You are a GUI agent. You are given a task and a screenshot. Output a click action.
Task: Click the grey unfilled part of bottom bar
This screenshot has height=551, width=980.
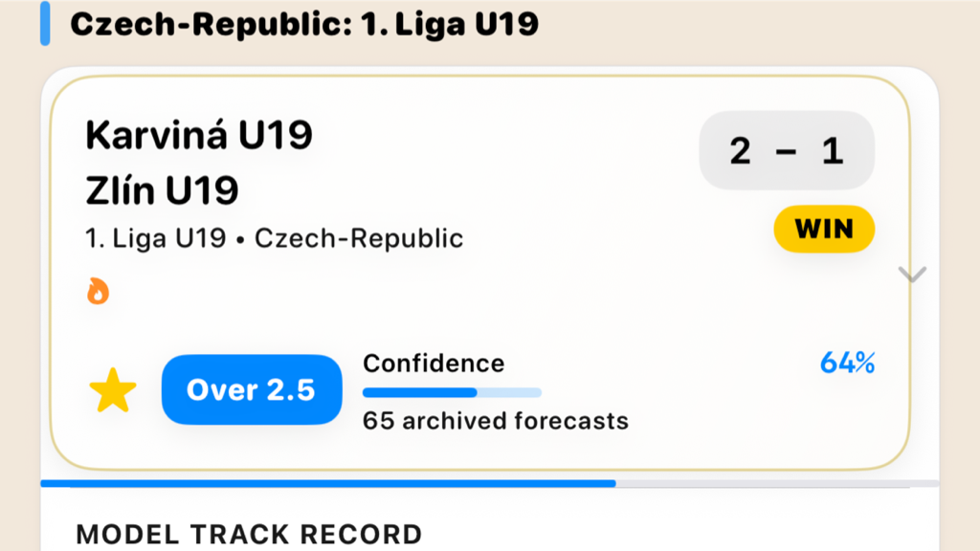click(777, 483)
